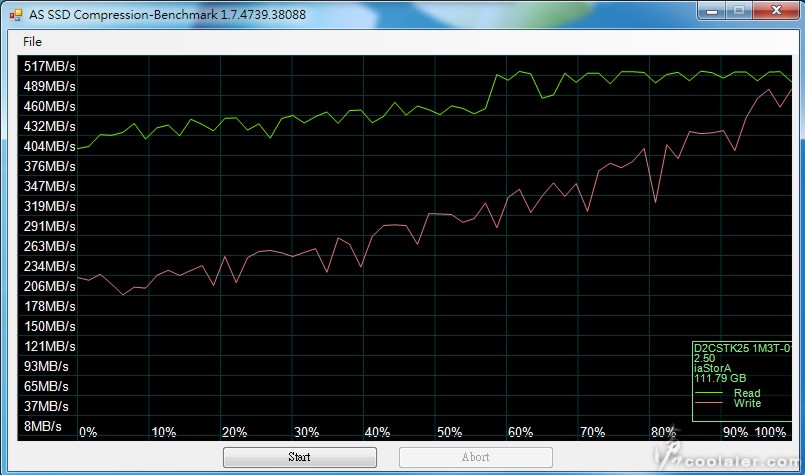Minimize the AS SSD Compression-Benchmark window
Screen dimensions: 805x475
coord(712,11)
